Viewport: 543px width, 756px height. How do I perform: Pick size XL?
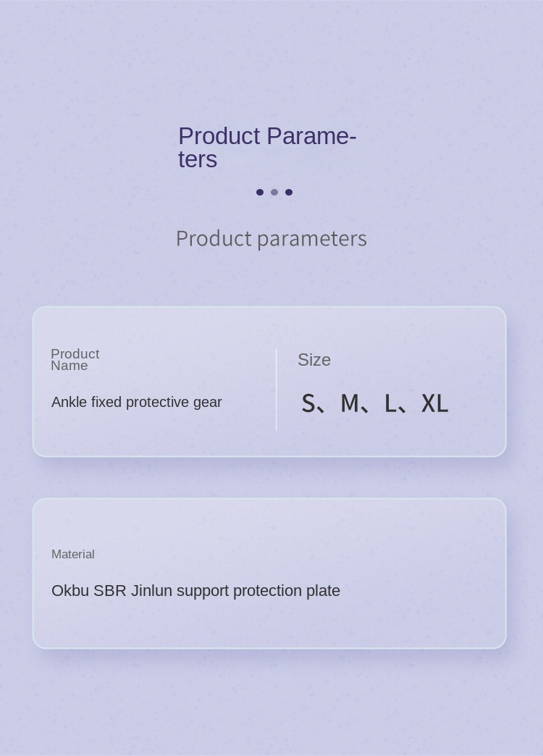click(x=434, y=403)
